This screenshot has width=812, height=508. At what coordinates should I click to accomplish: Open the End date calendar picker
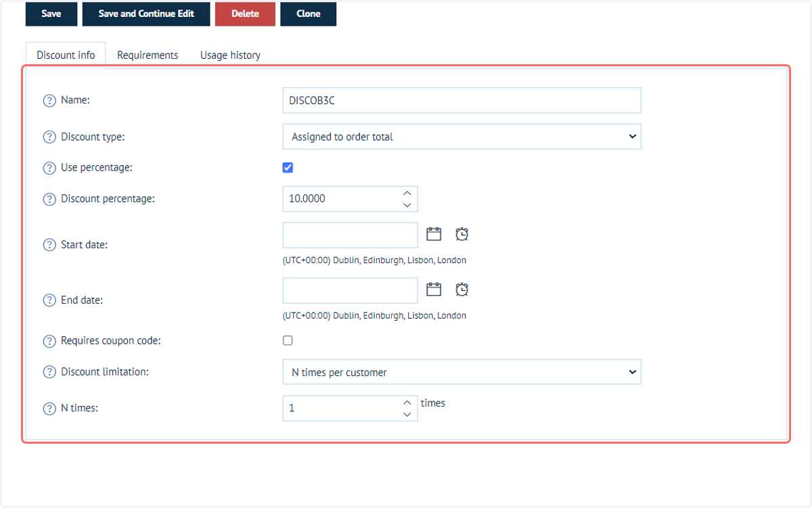click(434, 290)
